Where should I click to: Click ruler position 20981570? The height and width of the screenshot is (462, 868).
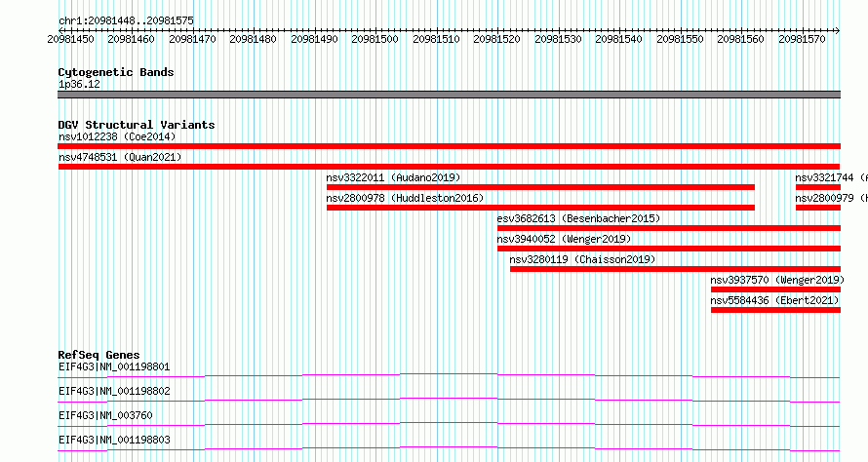pos(802,39)
